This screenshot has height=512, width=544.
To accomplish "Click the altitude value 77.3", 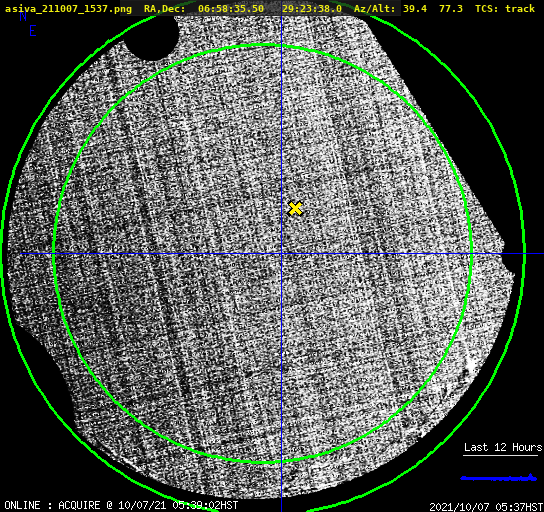I will (x=451, y=8).
